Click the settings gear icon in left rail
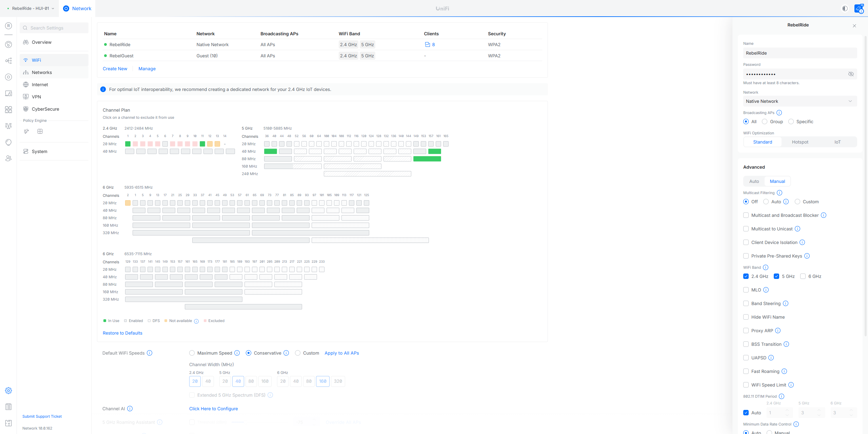This screenshot has height=434, width=868. (x=8, y=391)
